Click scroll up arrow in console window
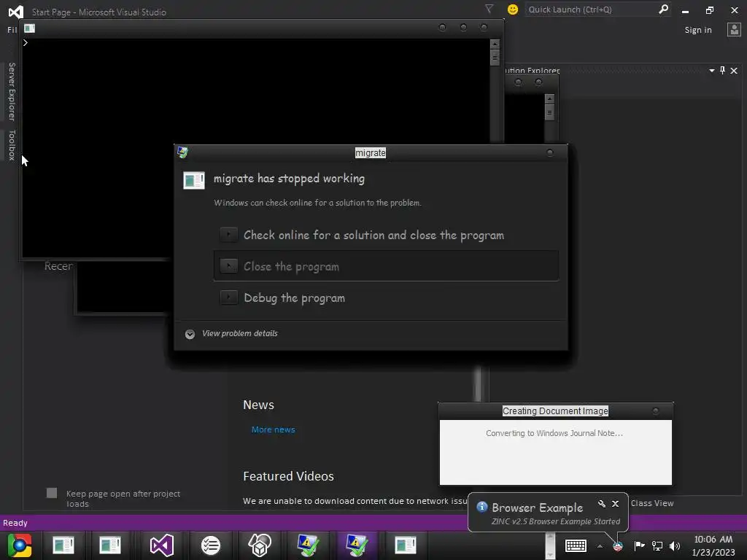Viewport: 747px width, 560px height. [x=495, y=44]
